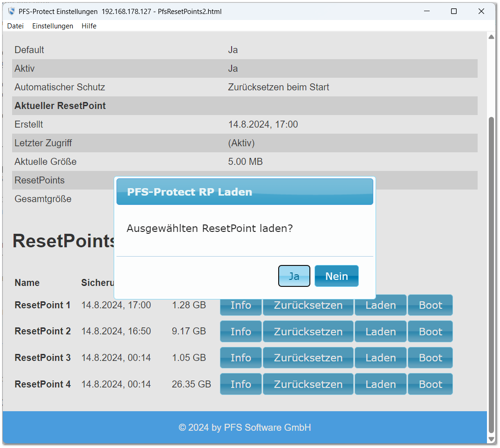
Task: Open Info for ResetPoint 4
Action: pos(241,384)
